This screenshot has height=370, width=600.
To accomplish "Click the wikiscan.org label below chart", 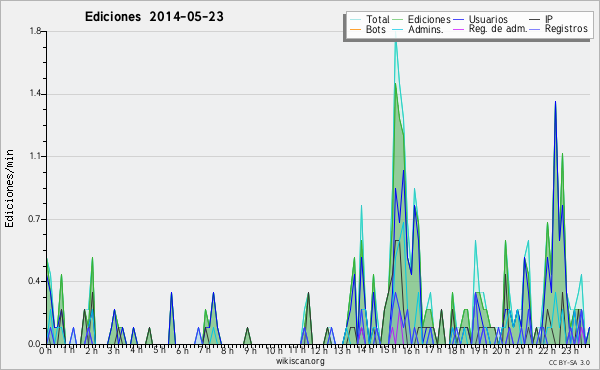I will point(300,361).
